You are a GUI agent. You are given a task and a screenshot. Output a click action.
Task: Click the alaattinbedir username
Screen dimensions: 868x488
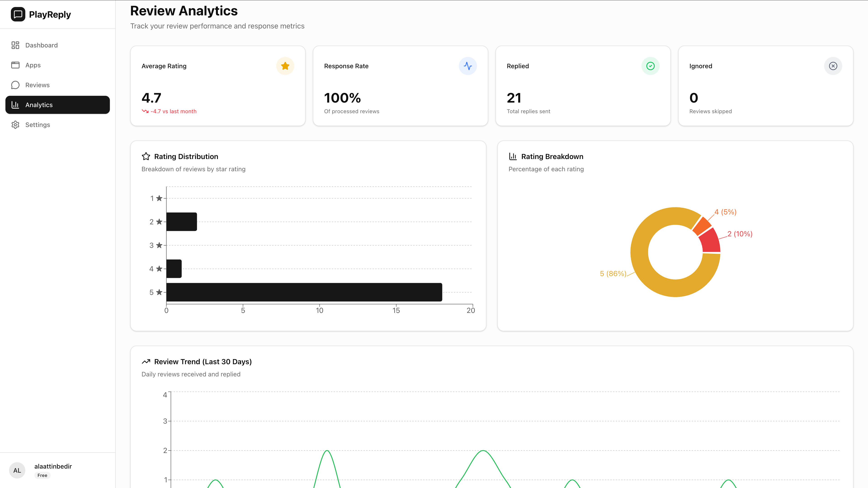(53, 466)
